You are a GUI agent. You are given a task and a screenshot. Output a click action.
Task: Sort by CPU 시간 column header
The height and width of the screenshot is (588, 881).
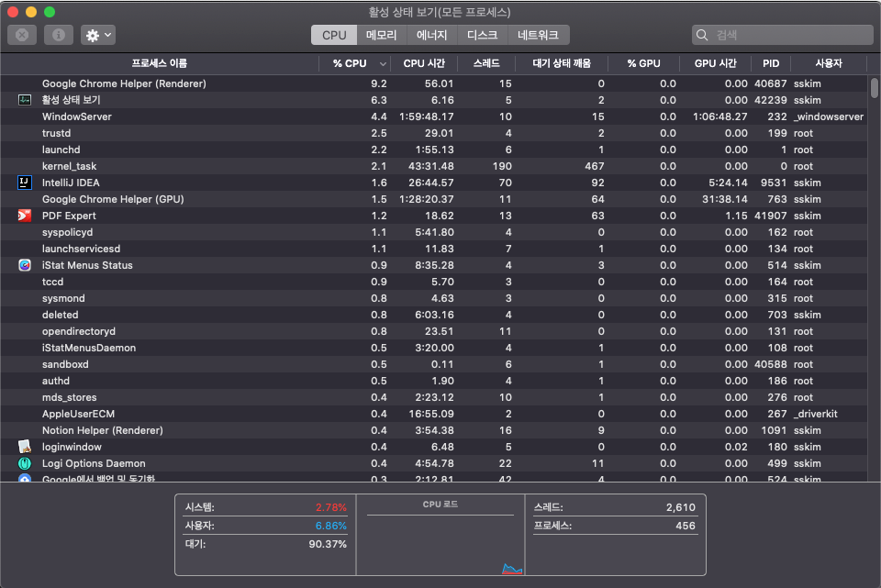(424, 63)
